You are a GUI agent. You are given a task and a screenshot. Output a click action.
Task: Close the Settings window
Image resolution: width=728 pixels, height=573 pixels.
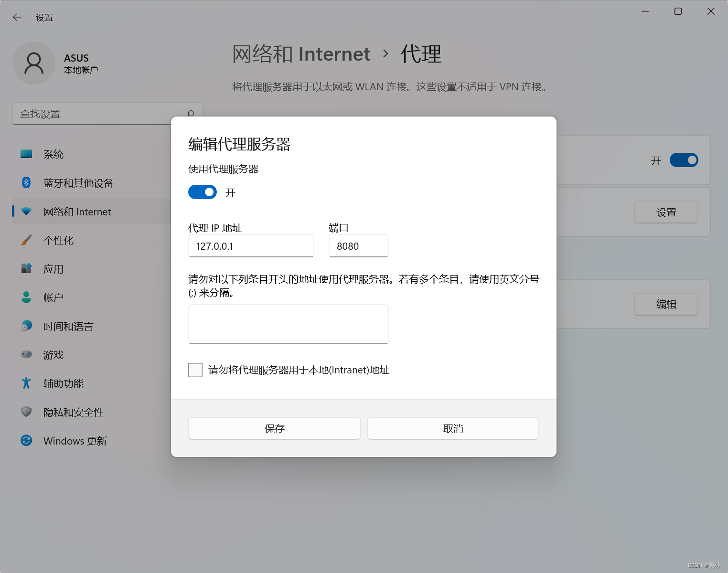coord(711,11)
